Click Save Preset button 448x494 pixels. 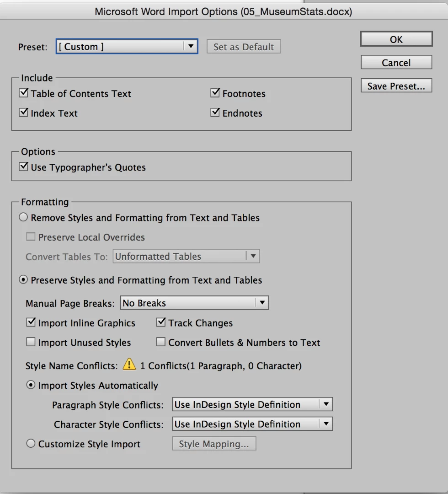pyautogui.click(x=396, y=86)
